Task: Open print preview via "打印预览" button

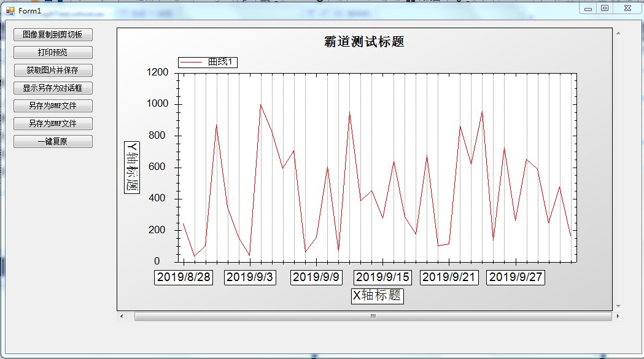Action: [x=52, y=52]
